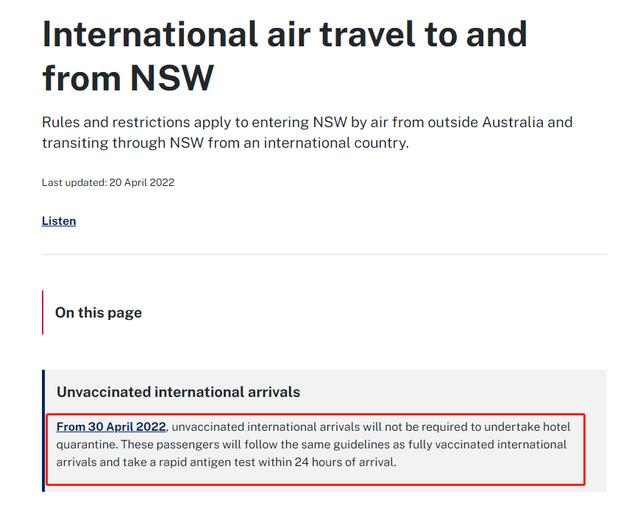Image resolution: width=640 pixels, height=508 pixels.
Task: Open the 'From 30 April 2022' link
Action: tap(111, 427)
